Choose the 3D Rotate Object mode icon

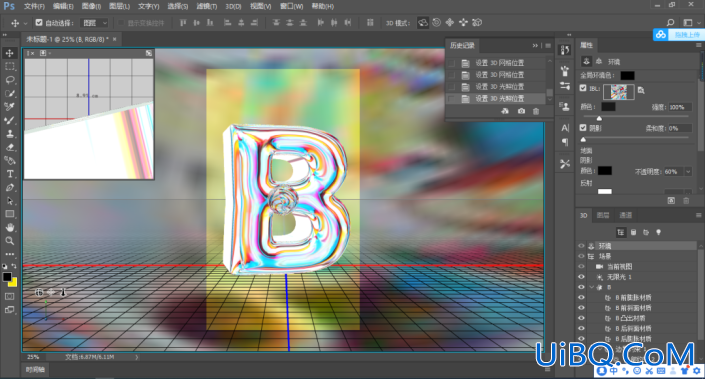423,22
